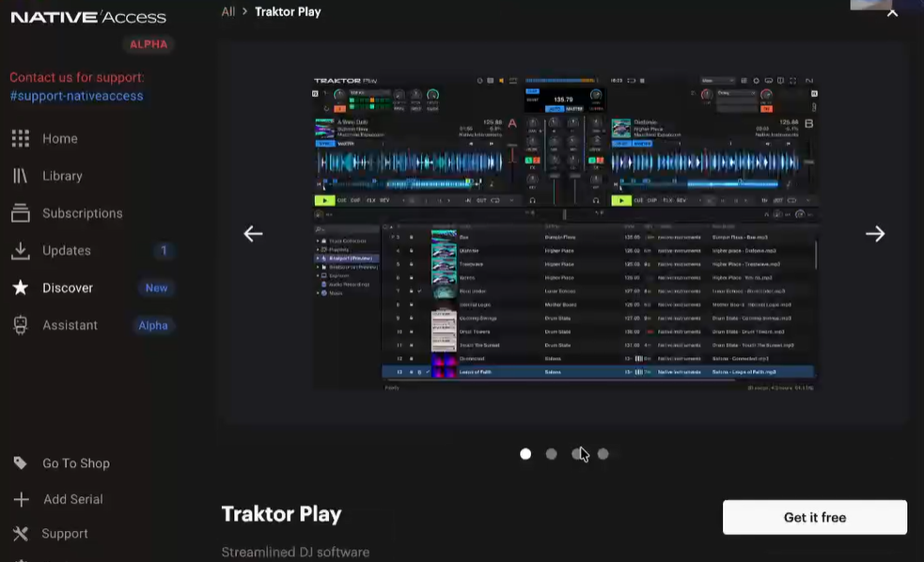Click the Support tools icon
Viewport: 924px width, 562px height.
point(20,534)
